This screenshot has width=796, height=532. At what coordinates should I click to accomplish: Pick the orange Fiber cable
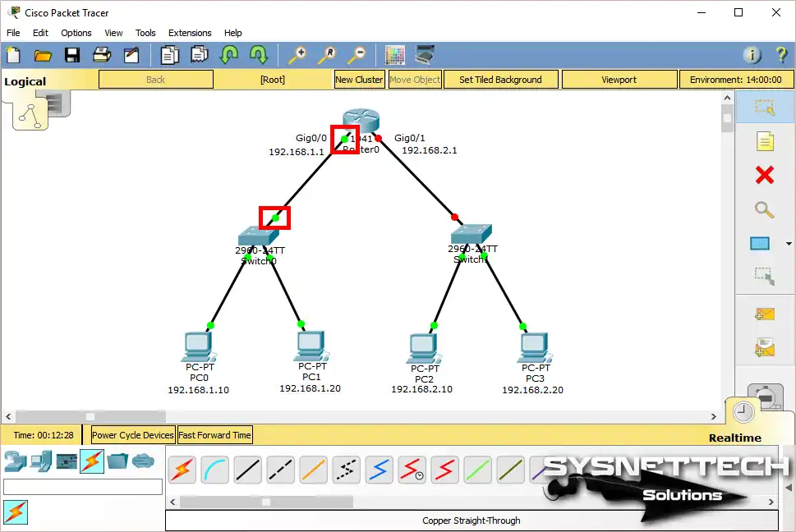click(314, 470)
